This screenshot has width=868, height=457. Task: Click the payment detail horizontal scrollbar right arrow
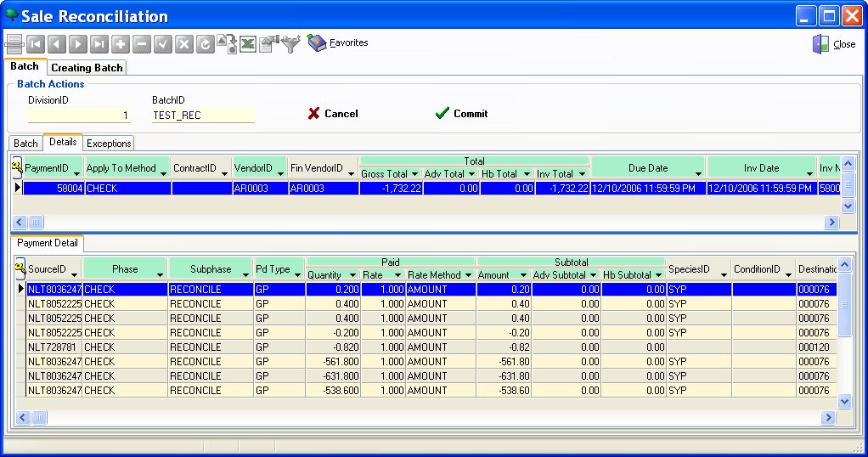pos(830,417)
